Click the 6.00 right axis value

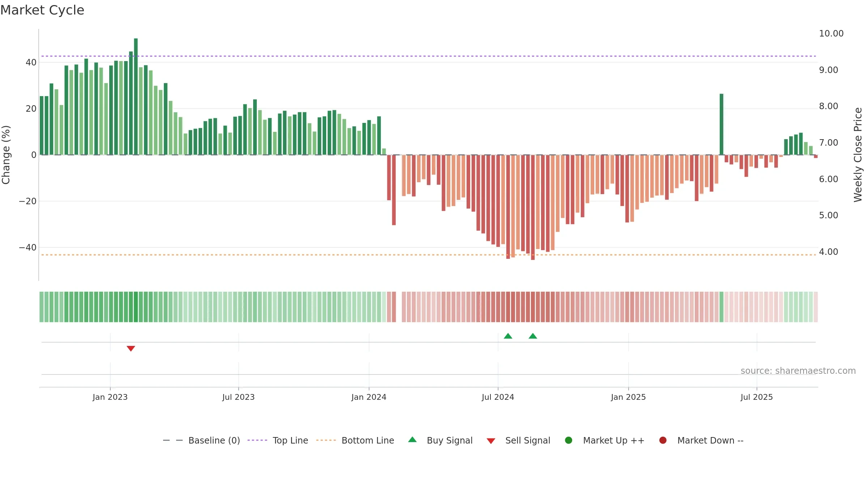(829, 179)
